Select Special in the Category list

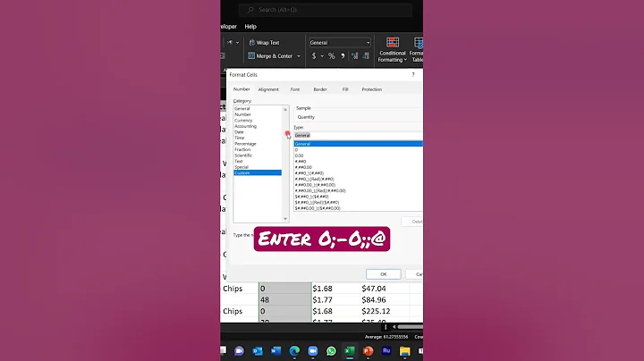pos(258,167)
